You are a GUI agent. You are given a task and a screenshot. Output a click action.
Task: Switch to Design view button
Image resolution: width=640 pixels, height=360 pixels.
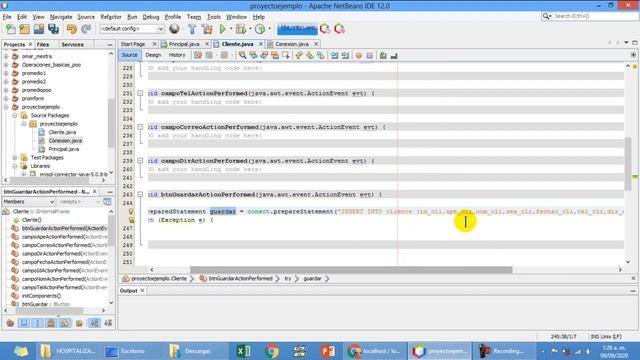coord(153,55)
